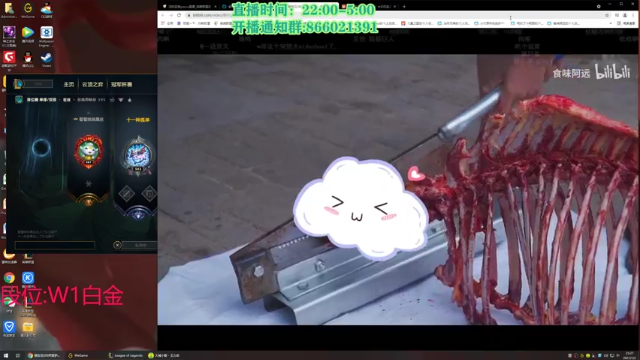Open the QQ penguin desktop icon
640x360 pixels.
pos(28,59)
